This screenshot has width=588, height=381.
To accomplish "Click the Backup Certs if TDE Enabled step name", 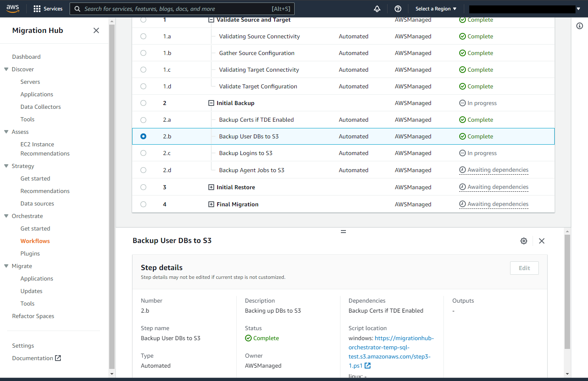I will 257,120.
